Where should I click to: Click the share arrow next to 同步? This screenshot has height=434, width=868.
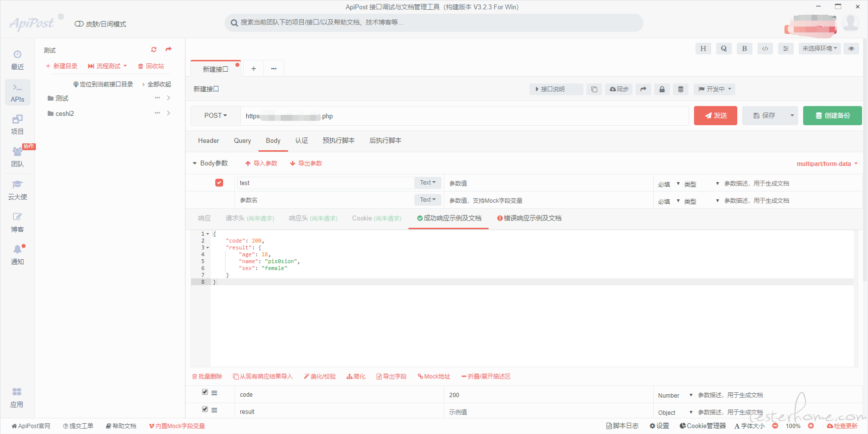(x=643, y=89)
